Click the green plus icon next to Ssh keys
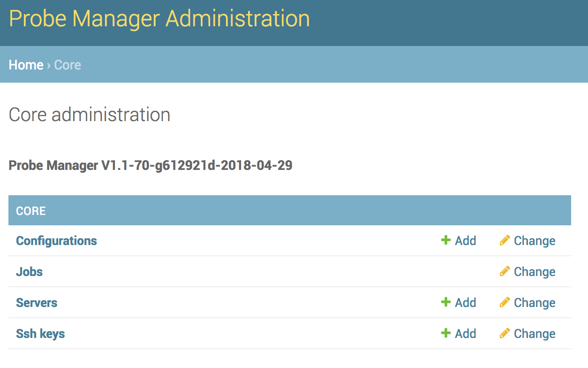This screenshot has height=368, width=588. [445, 333]
